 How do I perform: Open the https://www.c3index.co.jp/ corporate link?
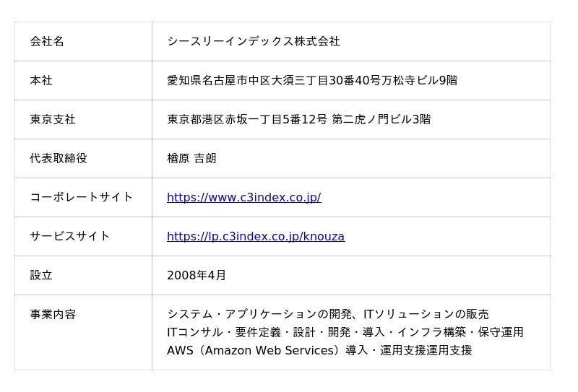[243, 197]
